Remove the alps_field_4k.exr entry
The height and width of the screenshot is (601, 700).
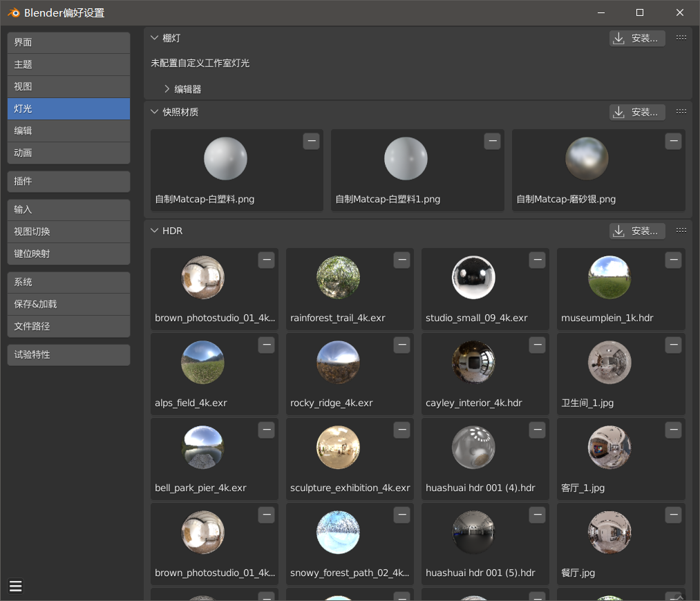[x=267, y=345]
